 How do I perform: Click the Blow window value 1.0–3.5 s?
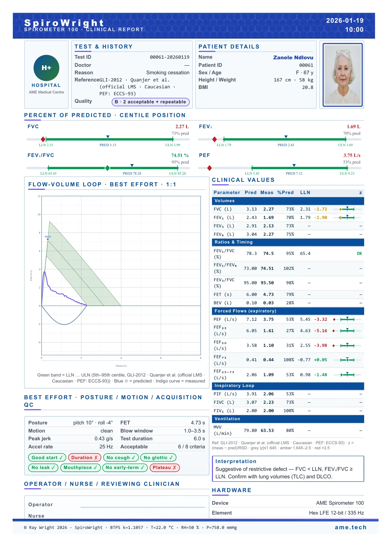[x=194, y=431]
